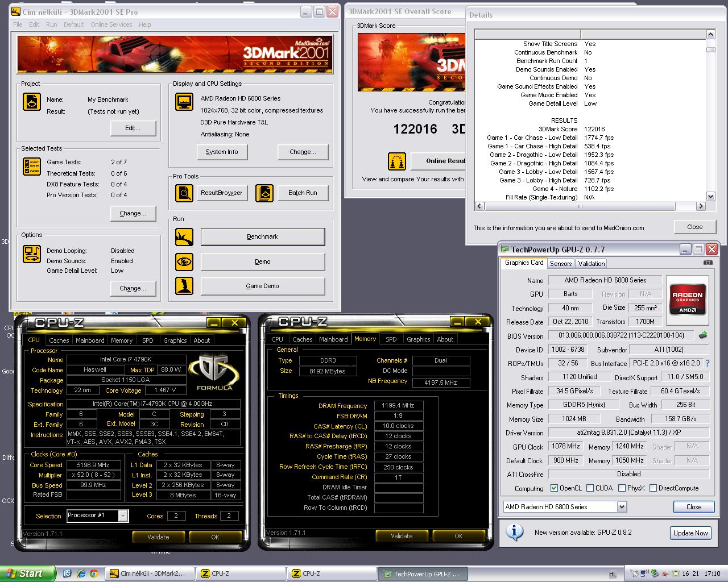Click the Options demo looping icon
This screenshot has width=728, height=582.
(32, 253)
